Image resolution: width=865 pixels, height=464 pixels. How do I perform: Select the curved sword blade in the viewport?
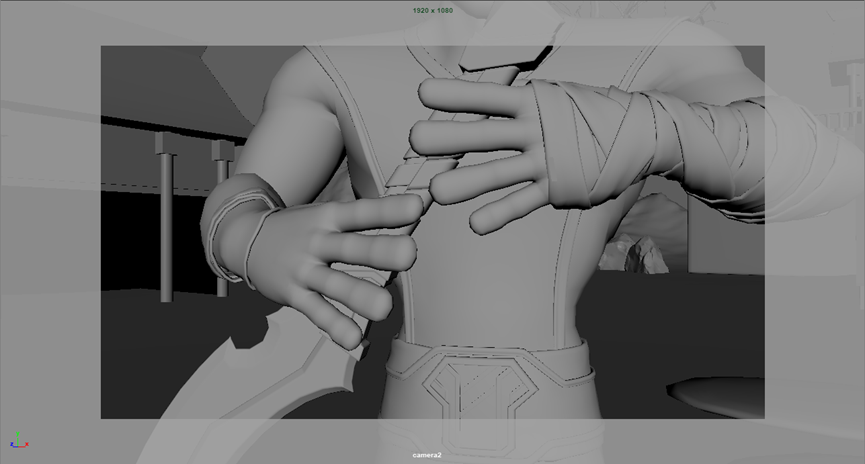[248, 386]
